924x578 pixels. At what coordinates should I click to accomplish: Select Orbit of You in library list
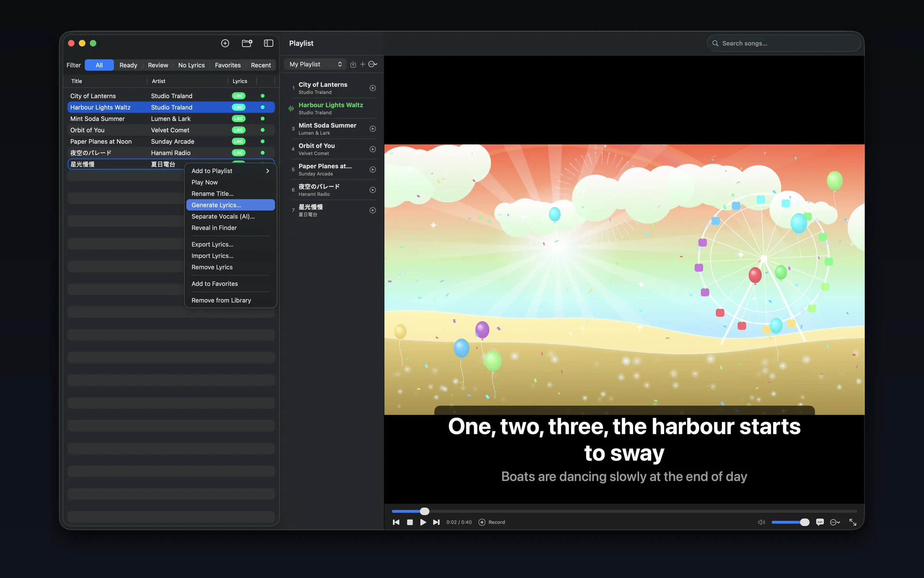coord(171,130)
